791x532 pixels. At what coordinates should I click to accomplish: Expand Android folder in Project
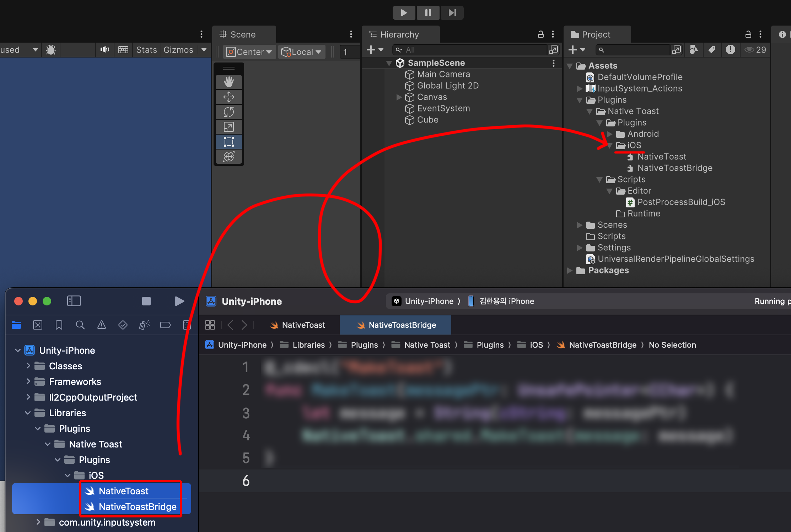(x=609, y=134)
